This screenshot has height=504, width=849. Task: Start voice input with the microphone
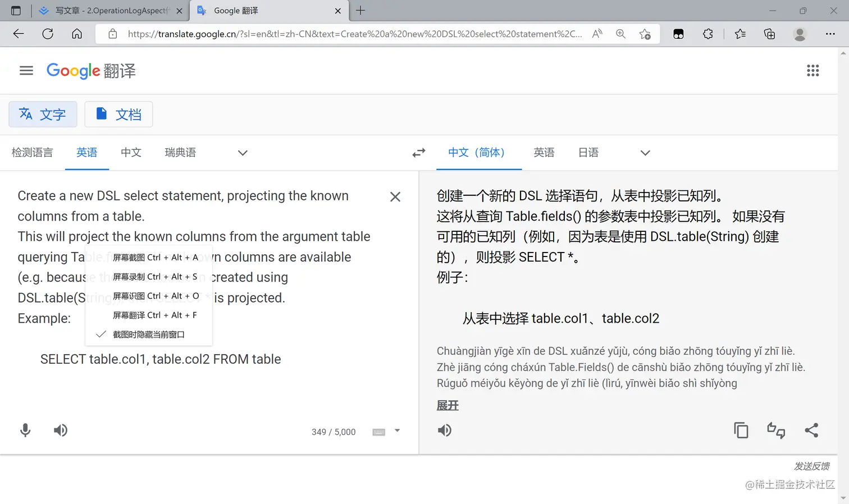tap(25, 430)
